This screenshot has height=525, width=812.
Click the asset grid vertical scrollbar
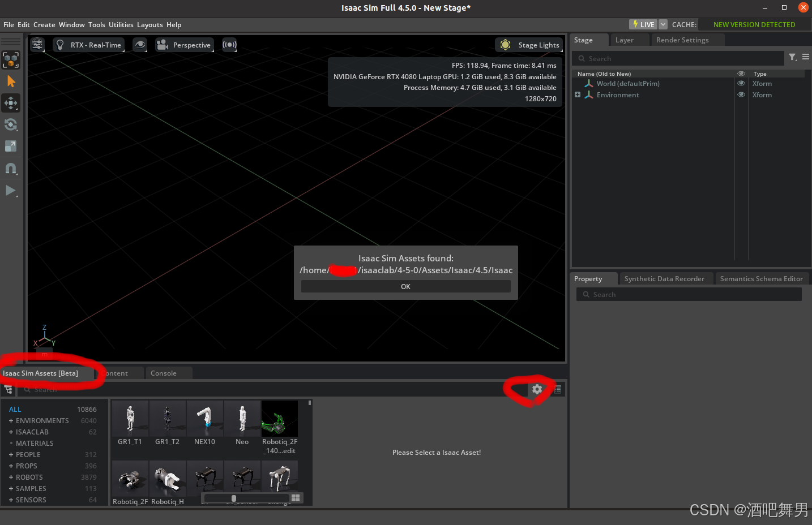tap(310, 403)
